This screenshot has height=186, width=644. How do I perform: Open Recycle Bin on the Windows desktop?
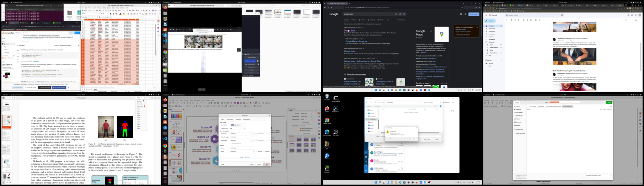(x=327, y=98)
